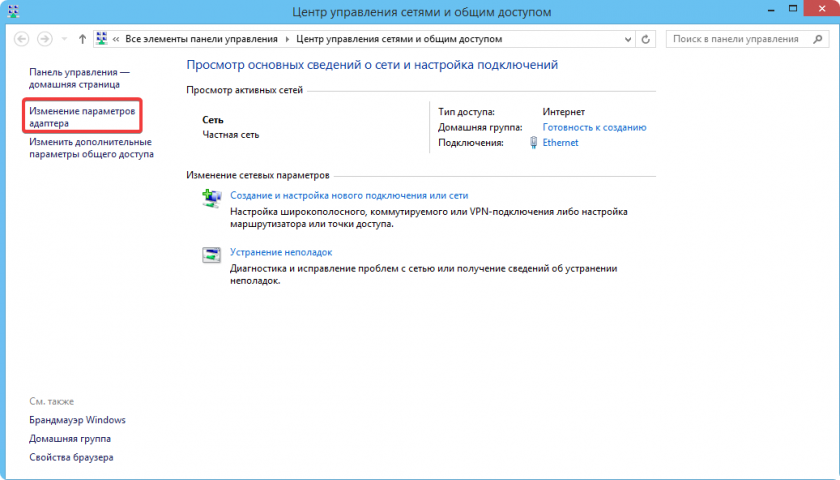Viewport: 840px width, 480px height.
Task: Go up one level with Up arrow
Action: 82,39
